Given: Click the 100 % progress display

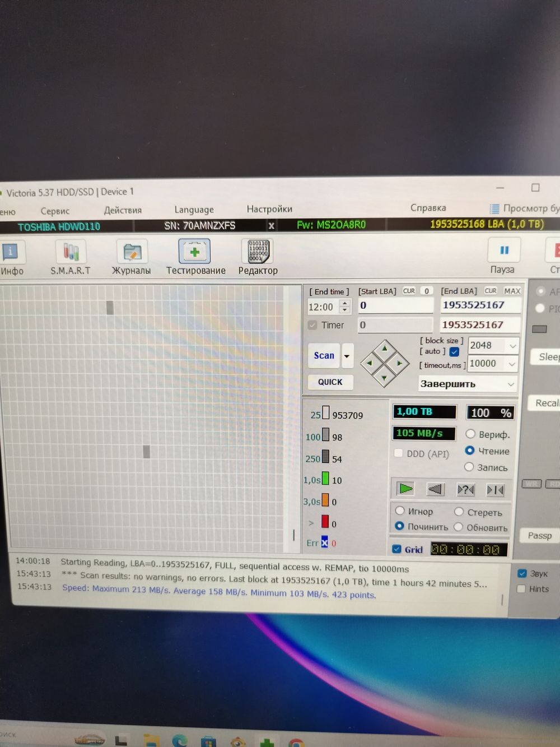Looking at the screenshot, I should [x=490, y=413].
